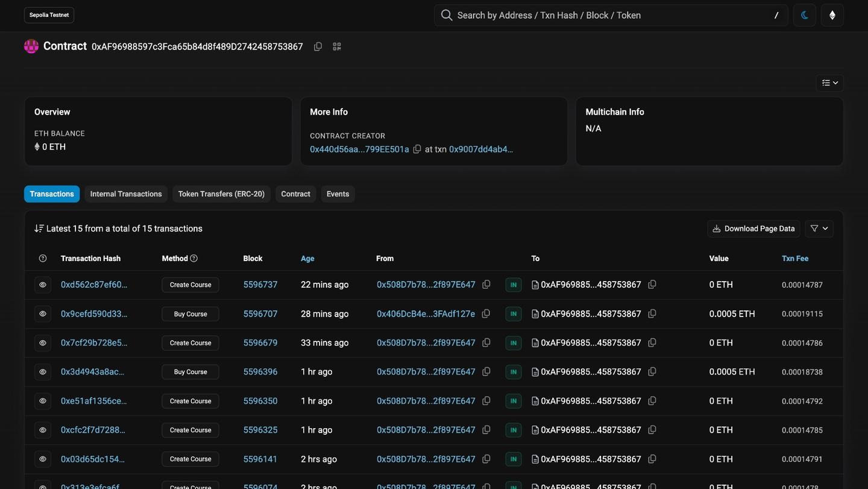Copy To address in block 5596707 row
The image size is (868, 489).
point(652,314)
